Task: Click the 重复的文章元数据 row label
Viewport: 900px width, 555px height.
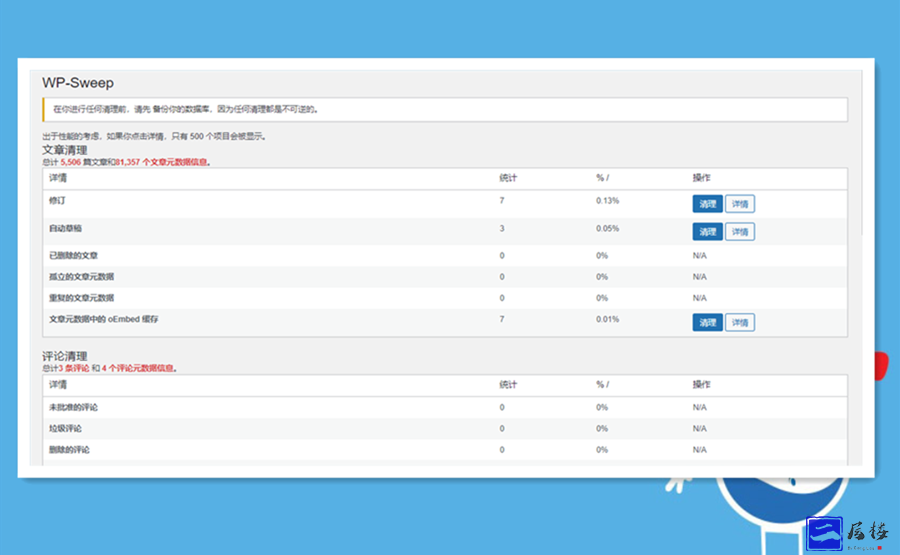Action: click(82, 298)
